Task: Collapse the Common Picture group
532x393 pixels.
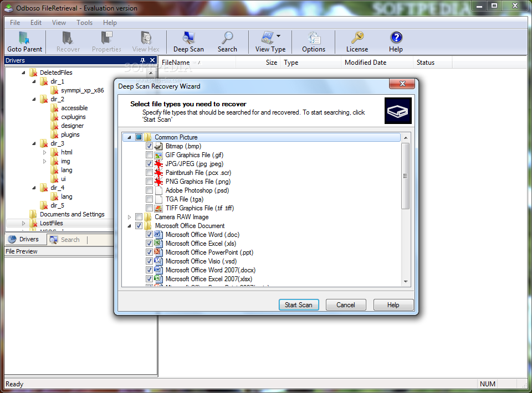Action: 129,137
